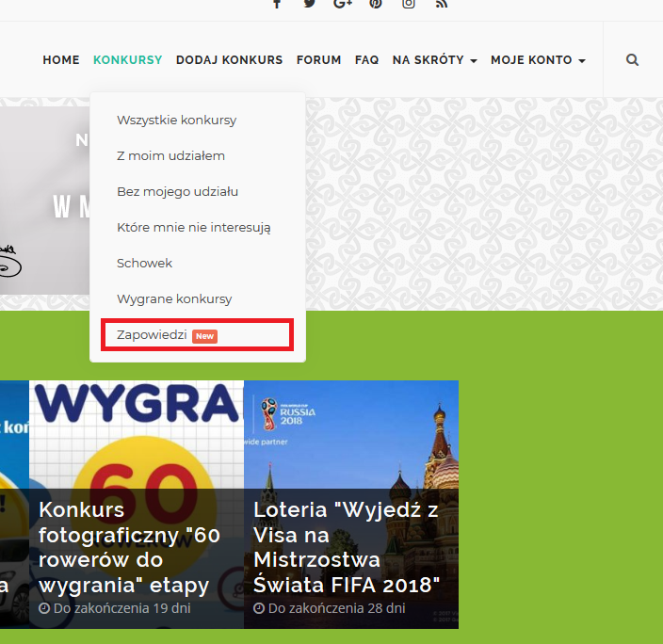Expand the NA SKRÓTY dropdown
The image size is (663, 644).
[434, 59]
